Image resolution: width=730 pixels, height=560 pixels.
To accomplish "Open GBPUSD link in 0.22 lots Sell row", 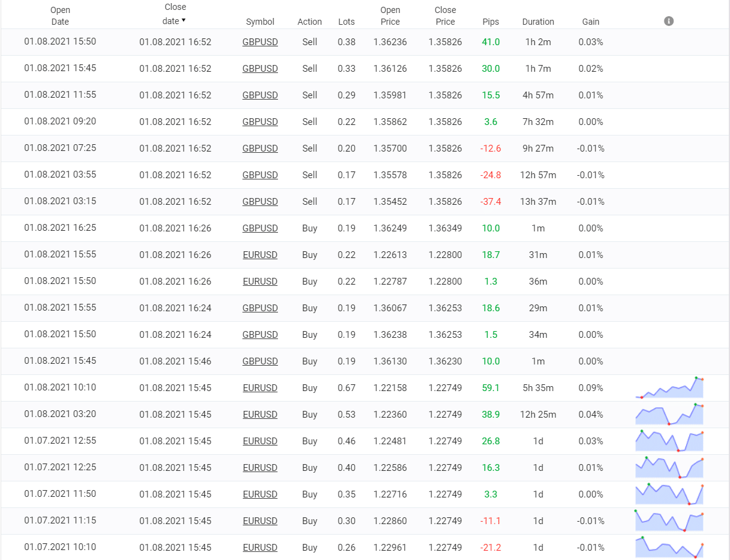I will point(260,121).
